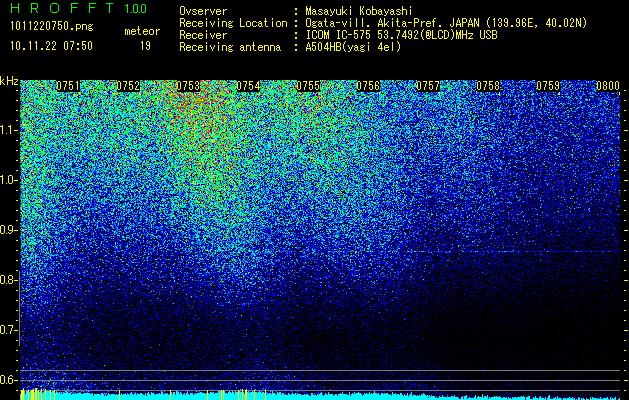Image resolution: width=629 pixels, height=400 pixels.
Task: Click the 0.8 frequency axis label
Action: [x=8, y=280]
